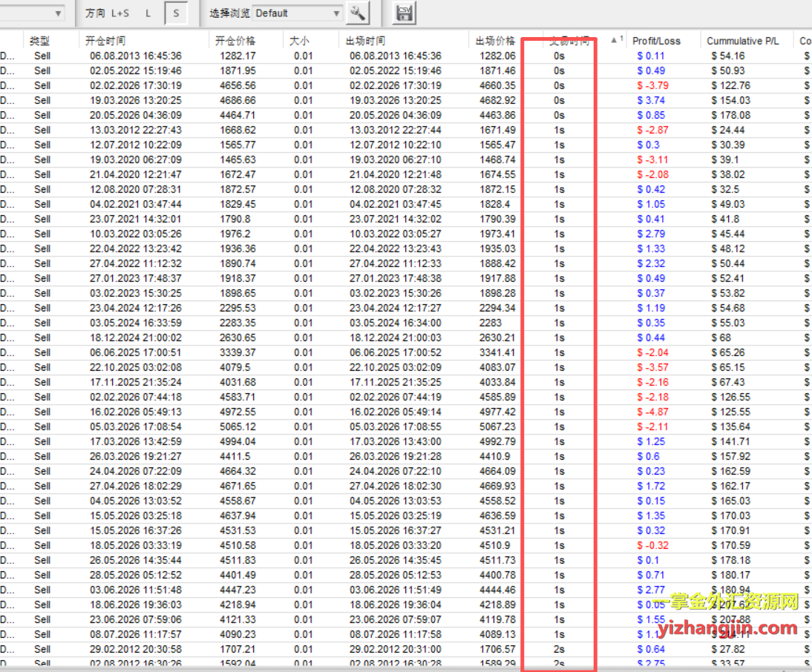The width and height of the screenshot is (812, 672).
Task: Select open time 02.05.2022 15:19:46 cell
Action: [136, 71]
